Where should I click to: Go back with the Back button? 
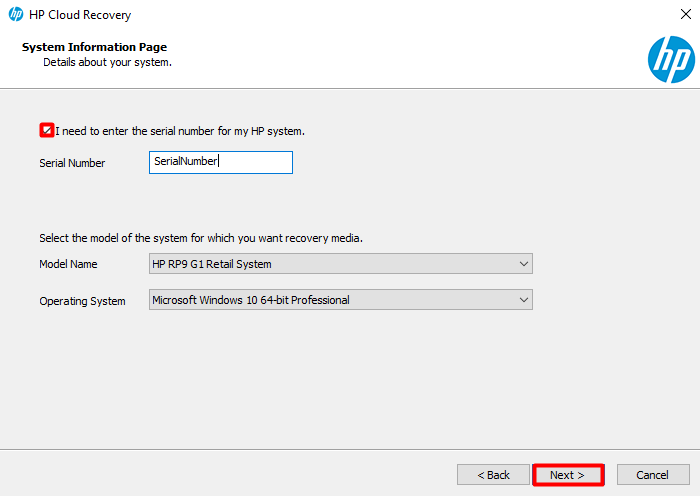(493, 475)
